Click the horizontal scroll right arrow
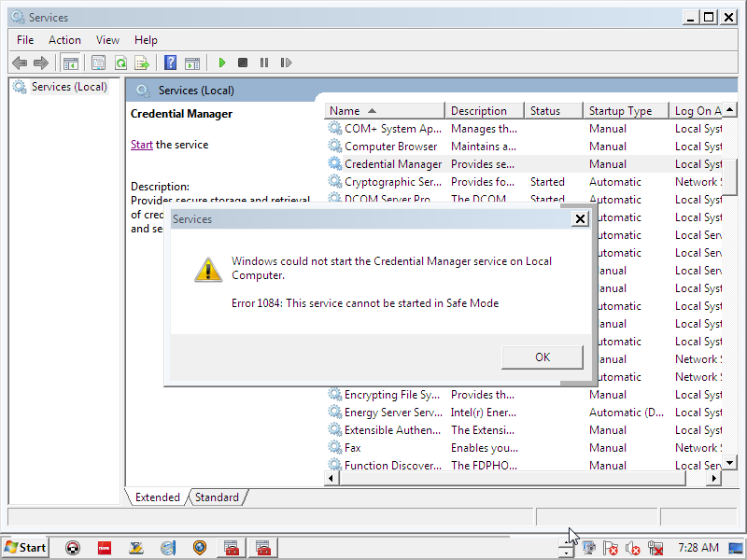 (713, 478)
